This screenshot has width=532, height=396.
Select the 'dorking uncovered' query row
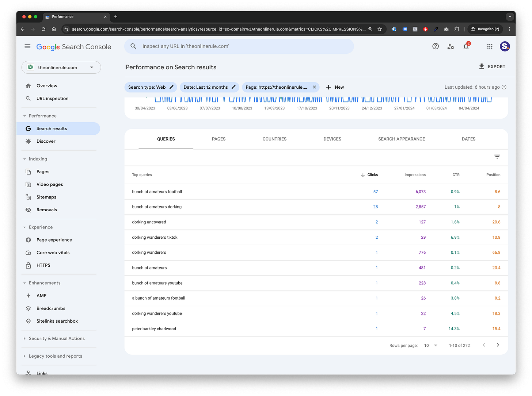[x=316, y=222]
